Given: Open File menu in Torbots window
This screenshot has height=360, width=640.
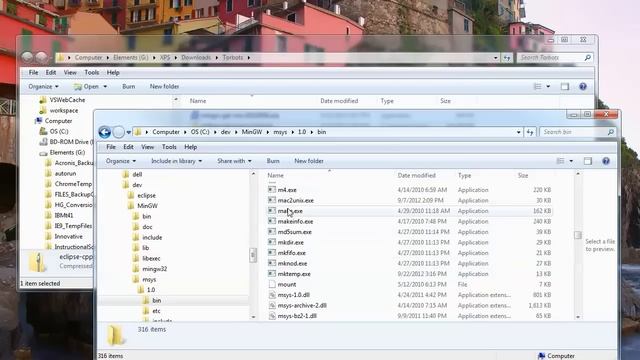Looking at the screenshot, I should pyautogui.click(x=33, y=73).
